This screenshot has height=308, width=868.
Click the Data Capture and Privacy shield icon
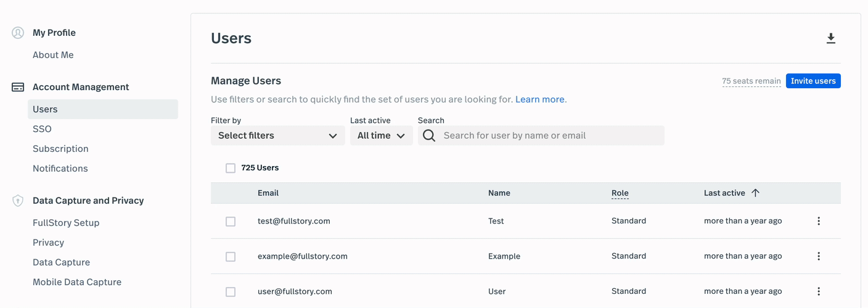point(18,201)
